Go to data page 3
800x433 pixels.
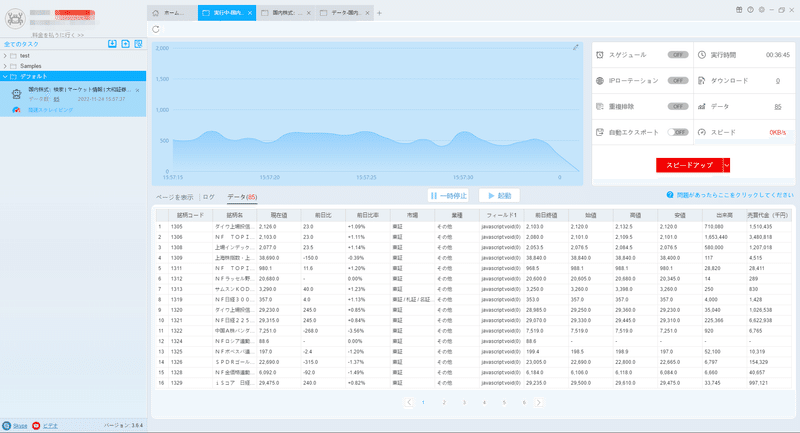tap(464, 402)
